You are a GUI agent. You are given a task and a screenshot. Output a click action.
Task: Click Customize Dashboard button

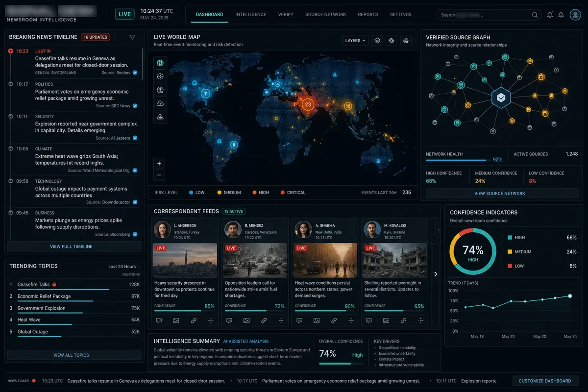click(545, 381)
